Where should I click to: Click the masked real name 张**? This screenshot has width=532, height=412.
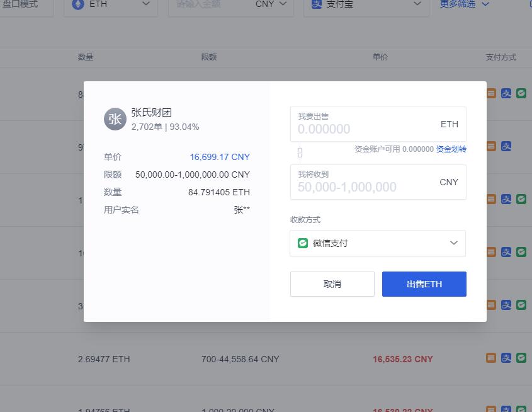coord(242,210)
